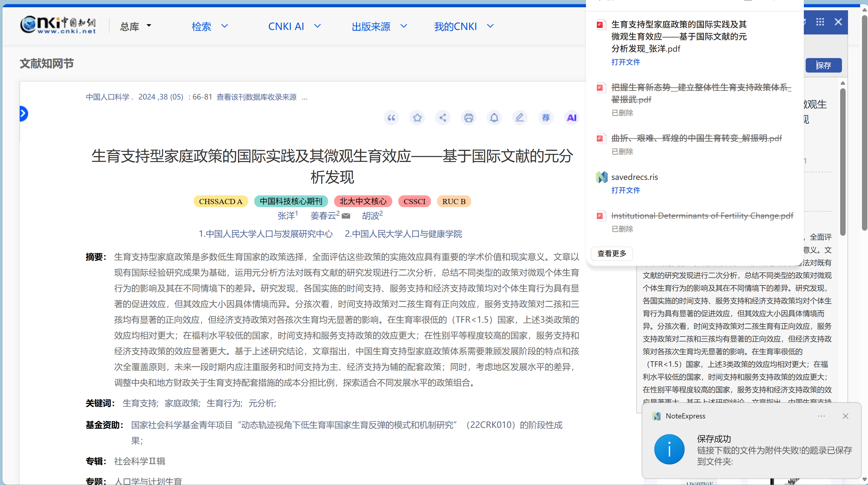Click keyword 元分析
Viewport: 868px width, 485px height.
point(262,403)
